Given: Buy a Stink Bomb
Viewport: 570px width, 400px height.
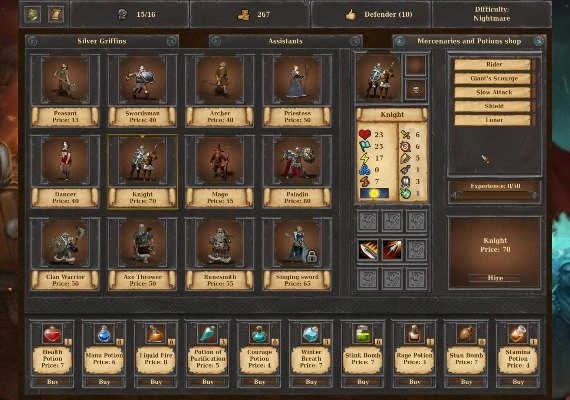Looking at the screenshot, I should point(363,382).
